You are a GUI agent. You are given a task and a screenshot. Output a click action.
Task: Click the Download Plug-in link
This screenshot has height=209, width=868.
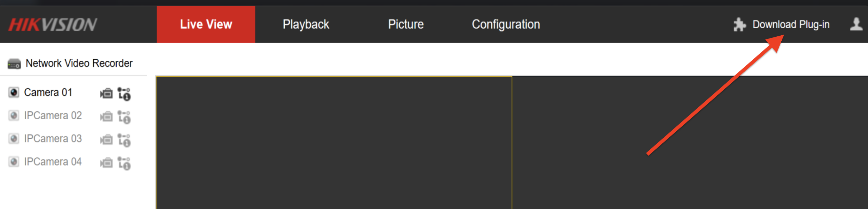[791, 24]
